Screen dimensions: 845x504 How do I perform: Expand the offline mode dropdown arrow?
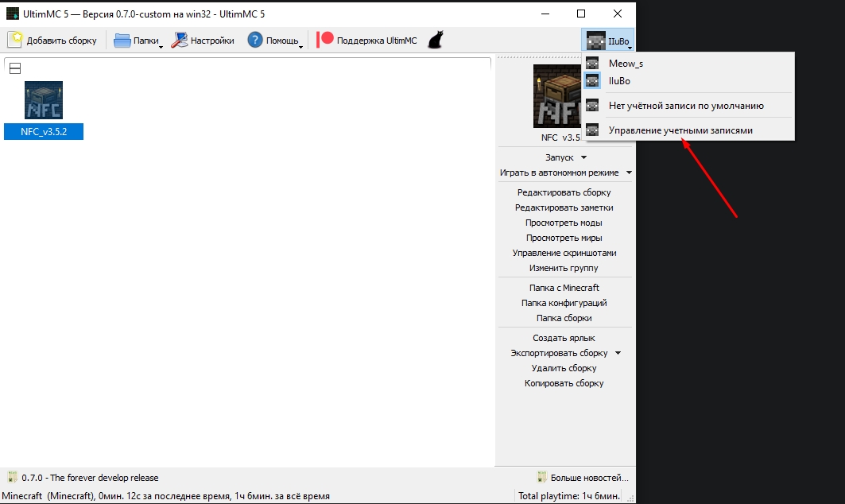point(629,173)
